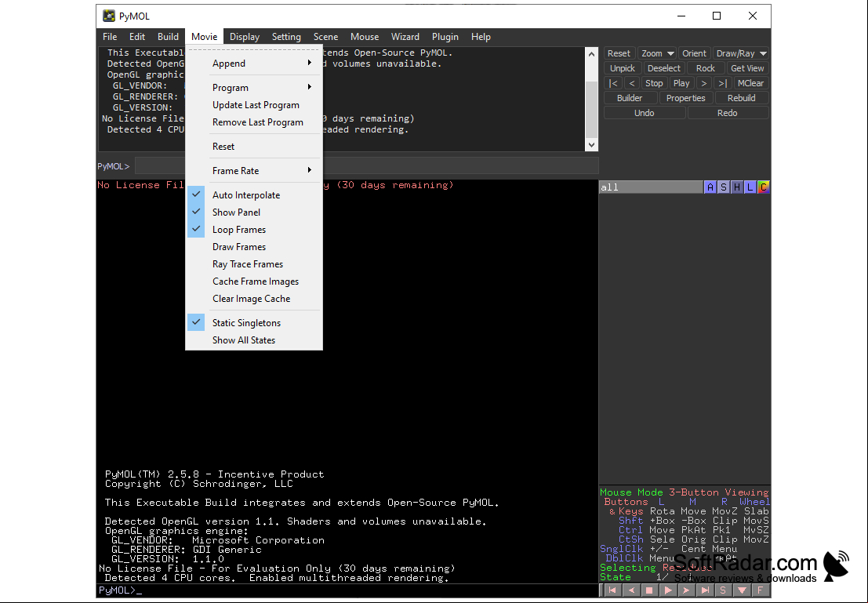Open the Build menu

coord(168,37)
